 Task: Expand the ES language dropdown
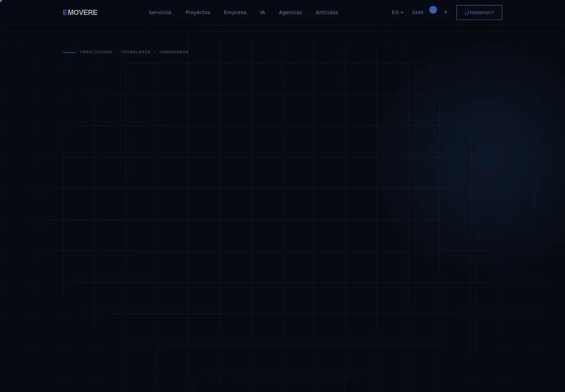coord(397,13)
